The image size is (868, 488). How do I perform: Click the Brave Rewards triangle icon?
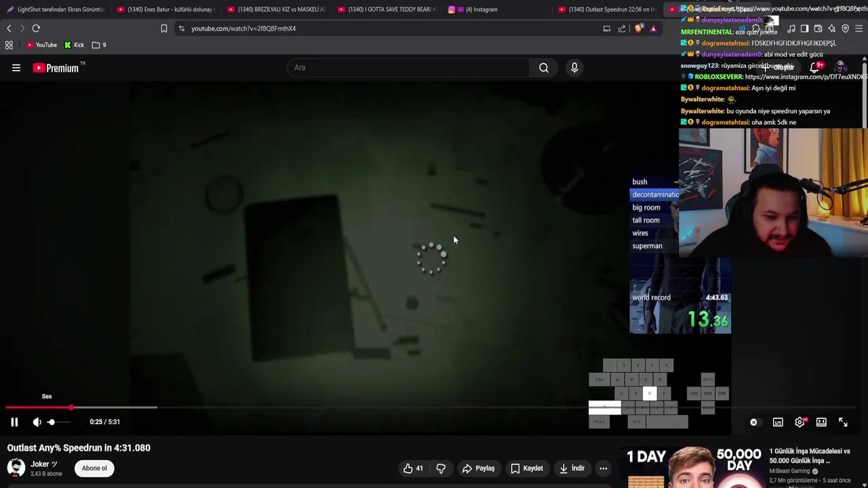653,28
